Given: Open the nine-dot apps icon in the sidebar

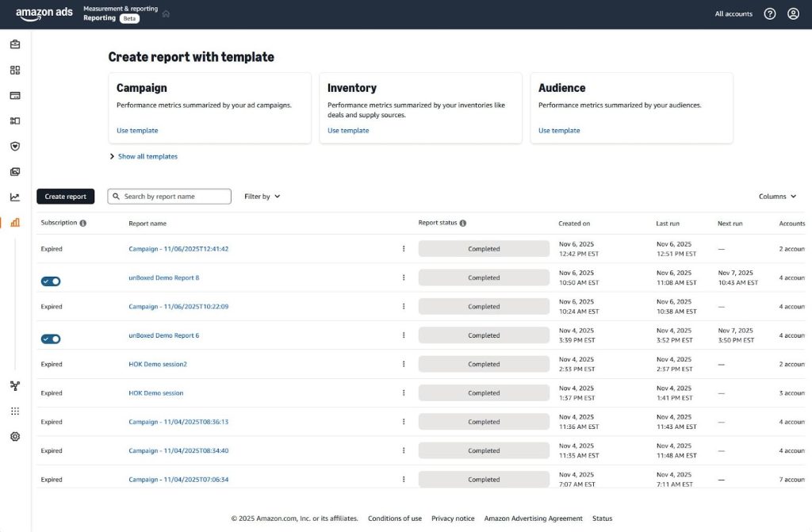Looking at the screenshot, I should click(x=15, y=411).
